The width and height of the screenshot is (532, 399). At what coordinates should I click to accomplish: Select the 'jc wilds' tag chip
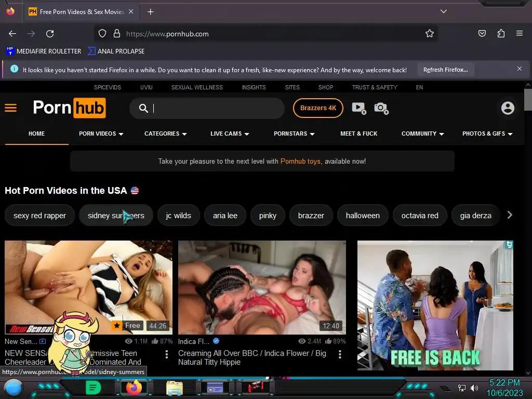click(x=179, y=216)
